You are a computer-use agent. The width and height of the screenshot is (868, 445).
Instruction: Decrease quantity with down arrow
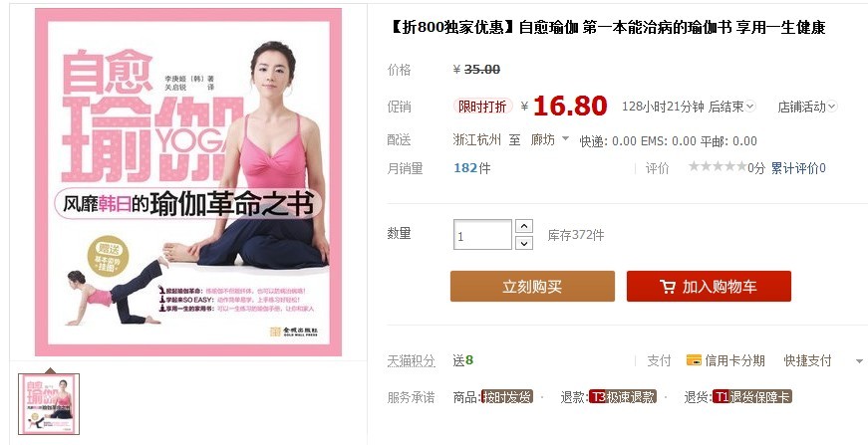point(523,243)
